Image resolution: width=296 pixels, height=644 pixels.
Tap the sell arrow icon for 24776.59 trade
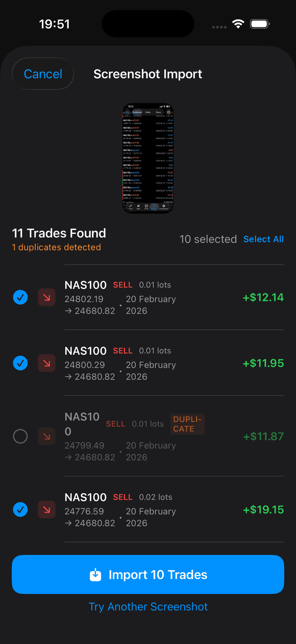point(46,510)
